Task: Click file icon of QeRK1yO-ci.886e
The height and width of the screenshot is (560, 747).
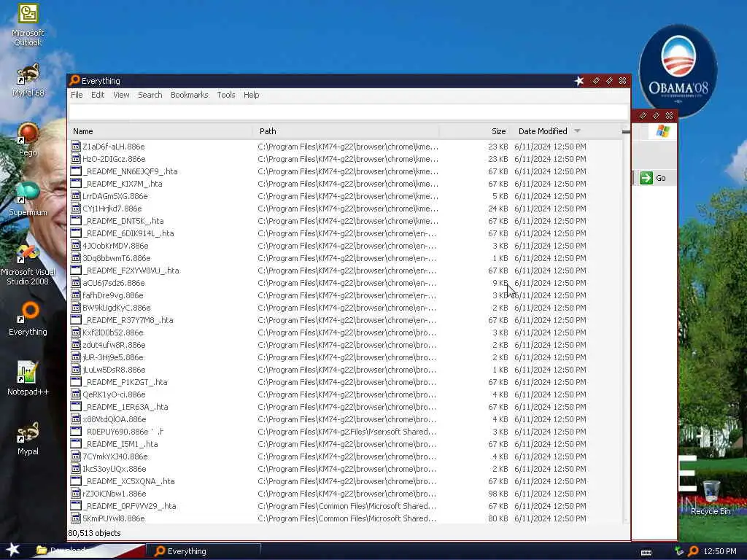Action: [x=76, y=394]
